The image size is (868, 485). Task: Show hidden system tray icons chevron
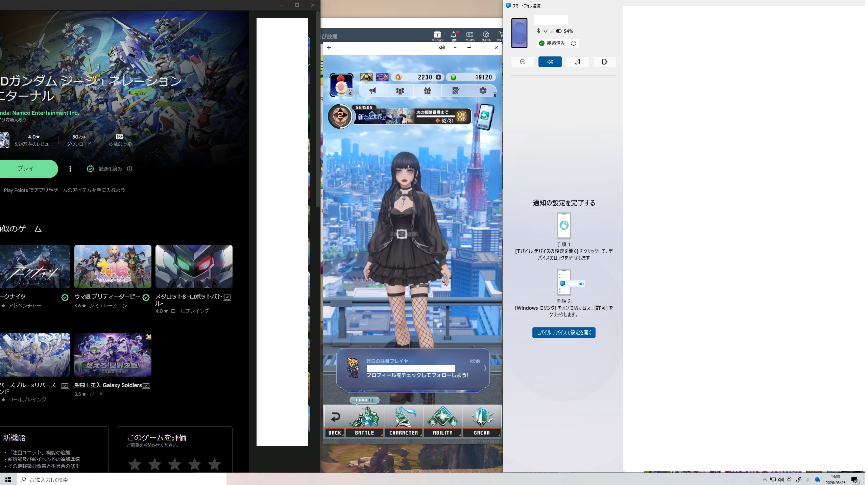(765, 480)
